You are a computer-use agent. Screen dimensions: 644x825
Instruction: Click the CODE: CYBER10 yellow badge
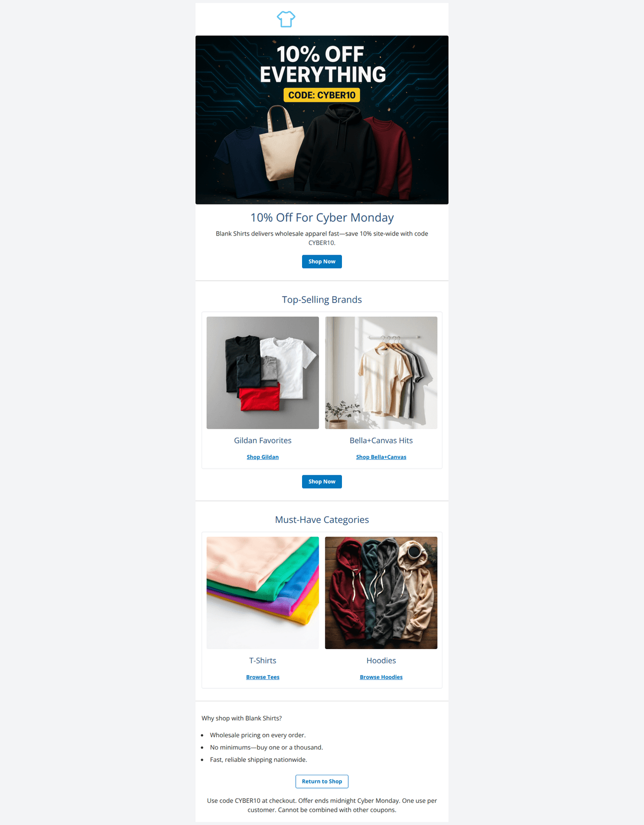(322, 95)
